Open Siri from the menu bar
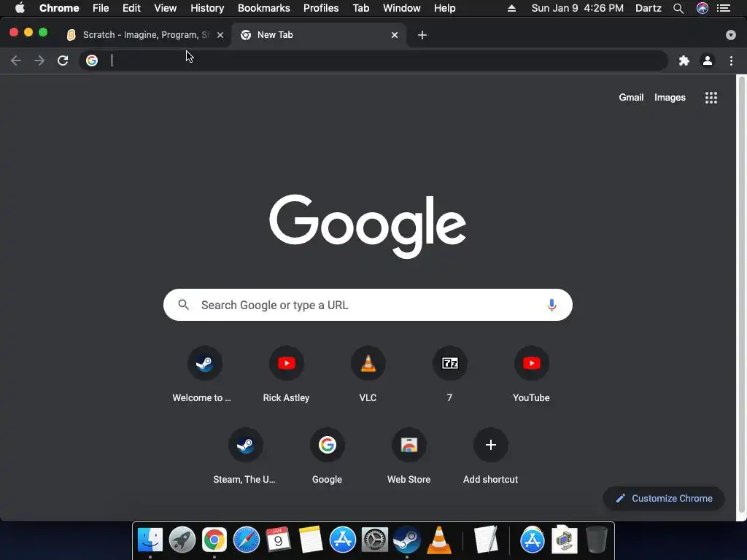This screenshot has width=747, height=560. [703, 8]
